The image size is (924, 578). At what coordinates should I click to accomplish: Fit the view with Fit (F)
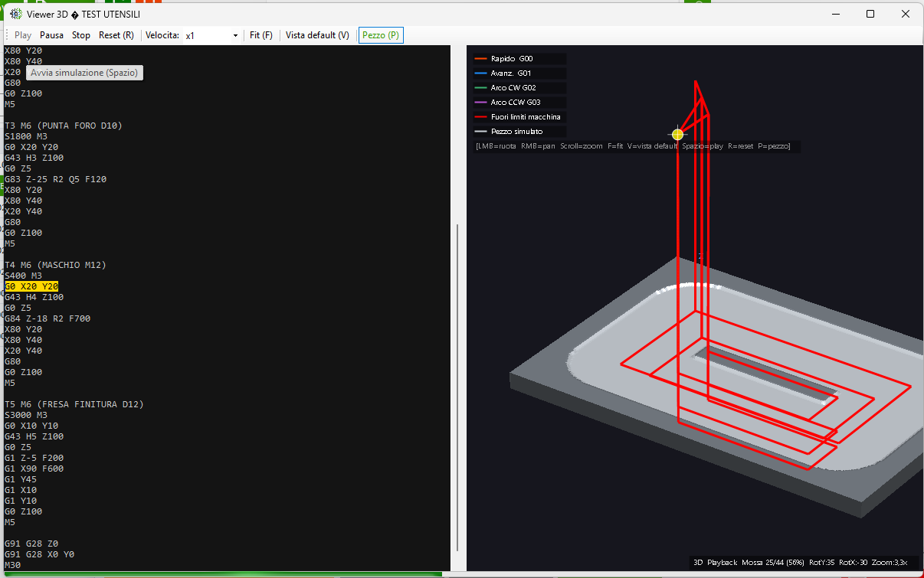pyautogui.click(x=261, y=35)
